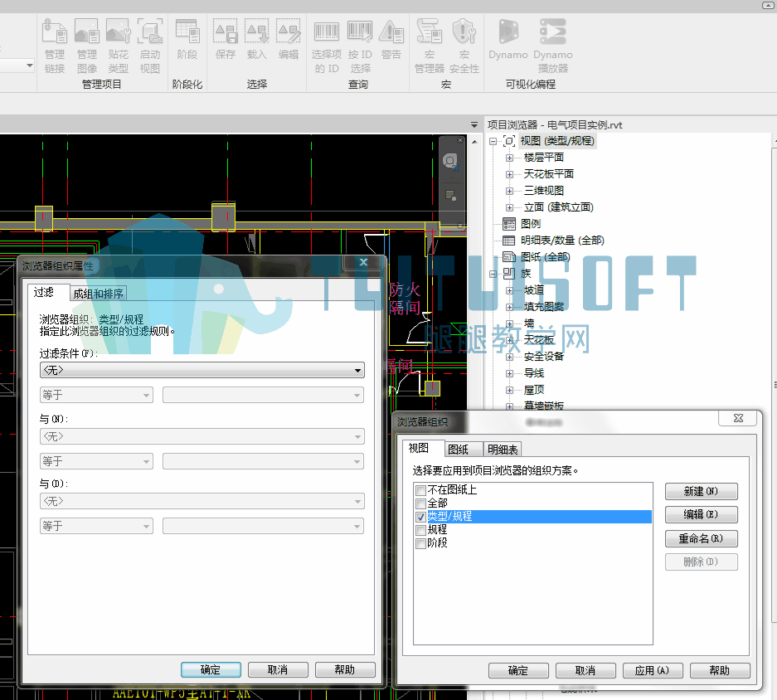Open Manage Links tool in ribbon
777x700 pixels.
(x=55, y=46)
